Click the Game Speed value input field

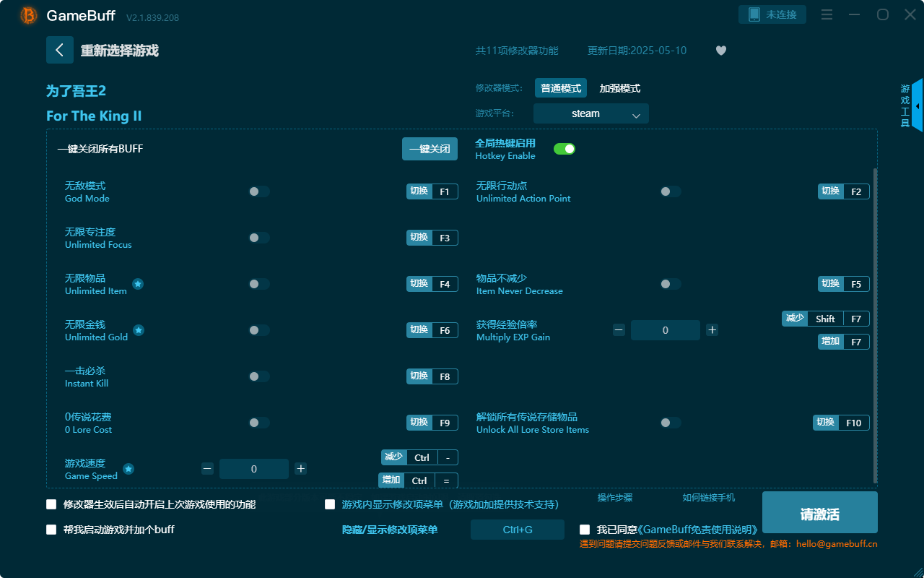[254, 469]
